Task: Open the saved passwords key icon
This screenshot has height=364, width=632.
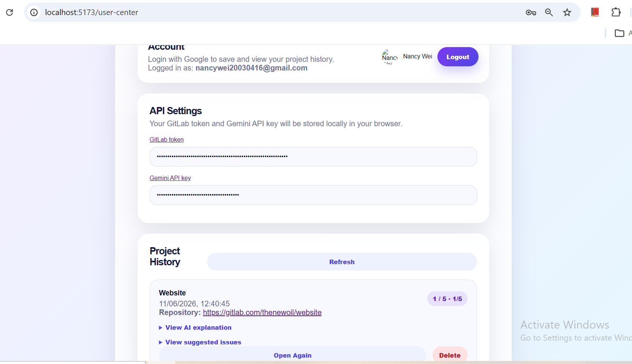Action: pos(531,12)
